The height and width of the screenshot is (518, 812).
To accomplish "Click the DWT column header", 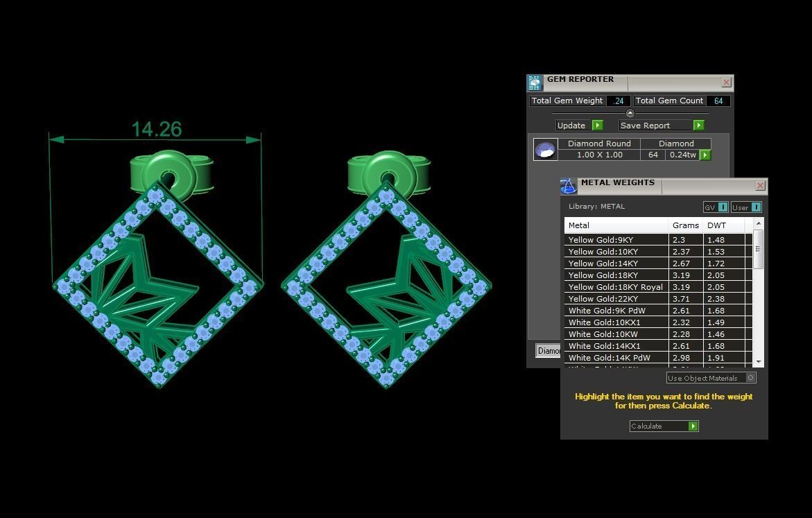I will point(724,225).
